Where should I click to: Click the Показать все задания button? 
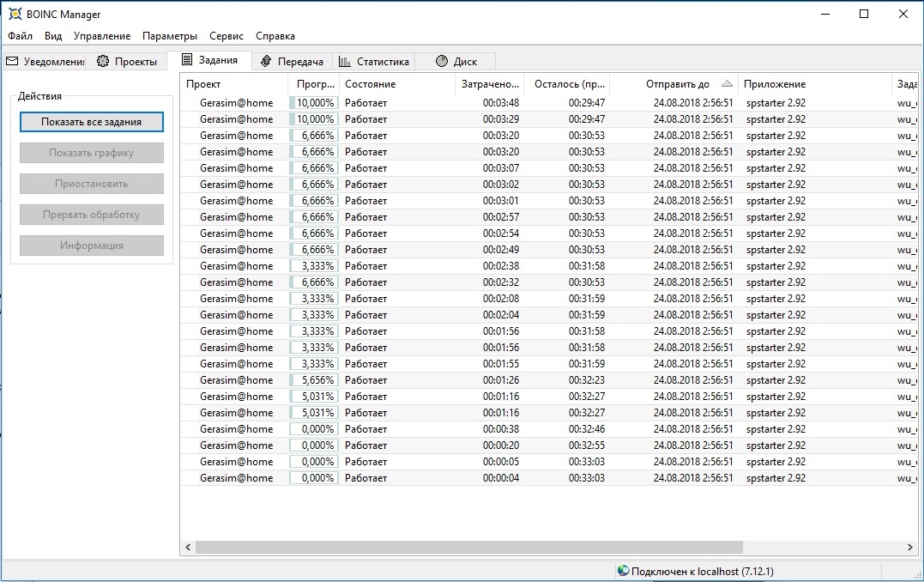(91, 122)
